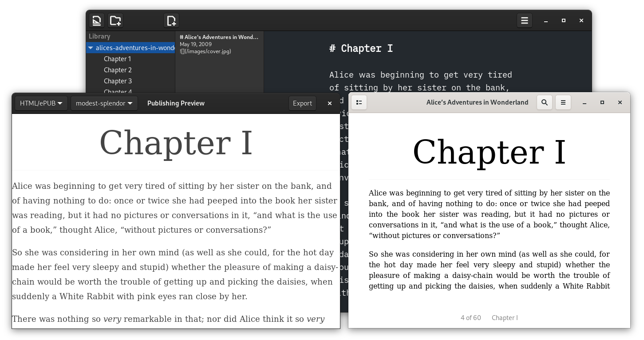644x340 pixels.
Task: Create a new document in ghostwriter
Action: [x=171, y=20]
